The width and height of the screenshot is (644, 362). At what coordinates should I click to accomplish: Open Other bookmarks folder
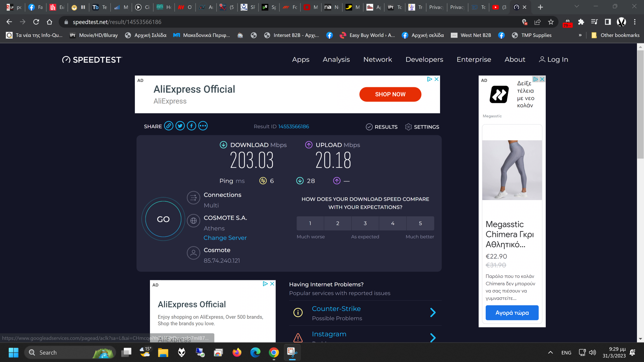tap(615, 35)
